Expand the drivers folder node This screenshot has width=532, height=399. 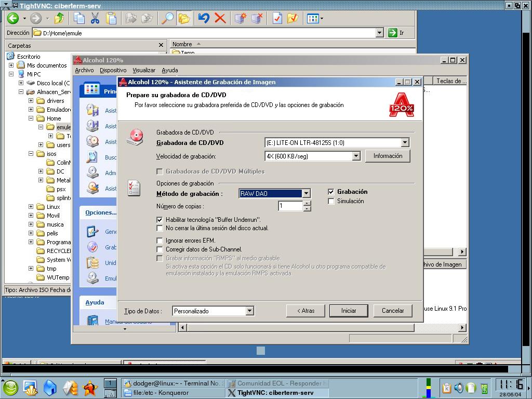(31, 101)
